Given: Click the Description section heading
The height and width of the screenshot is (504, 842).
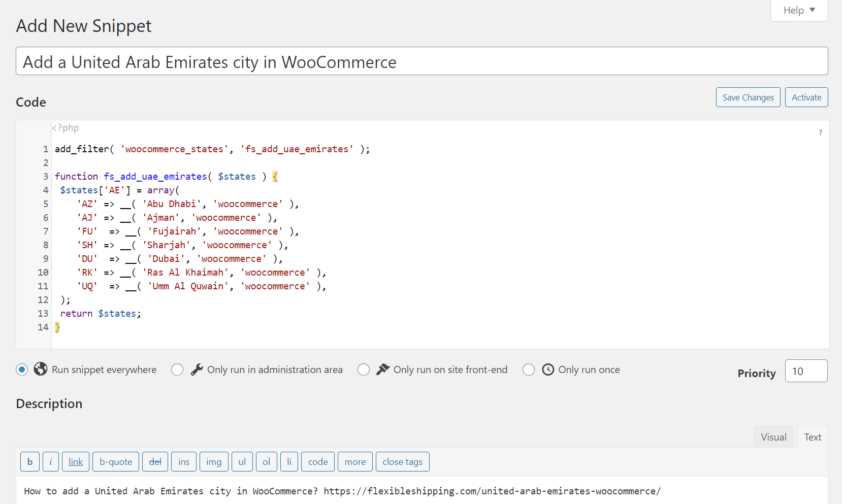Looking at the screenshot, I should click(x=49, y=404).
